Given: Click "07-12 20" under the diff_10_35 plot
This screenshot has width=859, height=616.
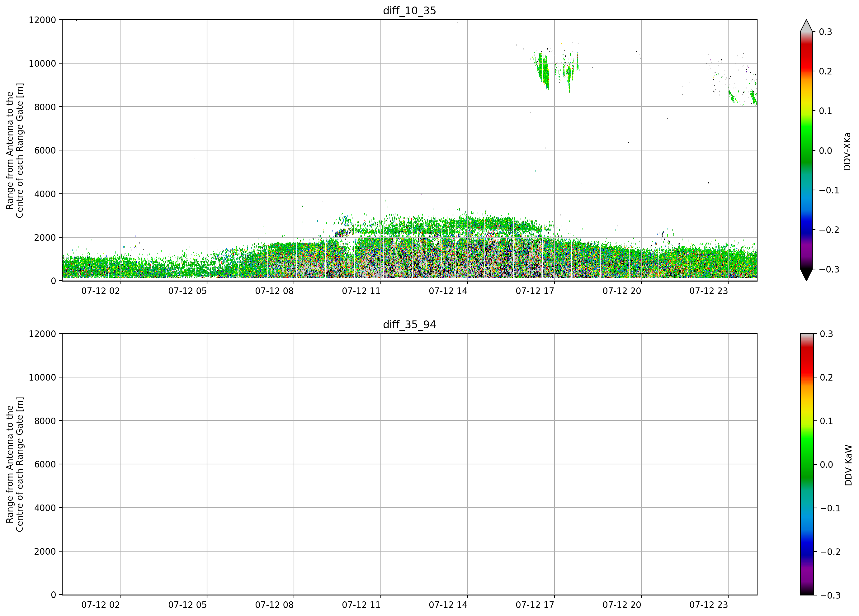Looking at the screenshot, I should click(x=622, y=291).
